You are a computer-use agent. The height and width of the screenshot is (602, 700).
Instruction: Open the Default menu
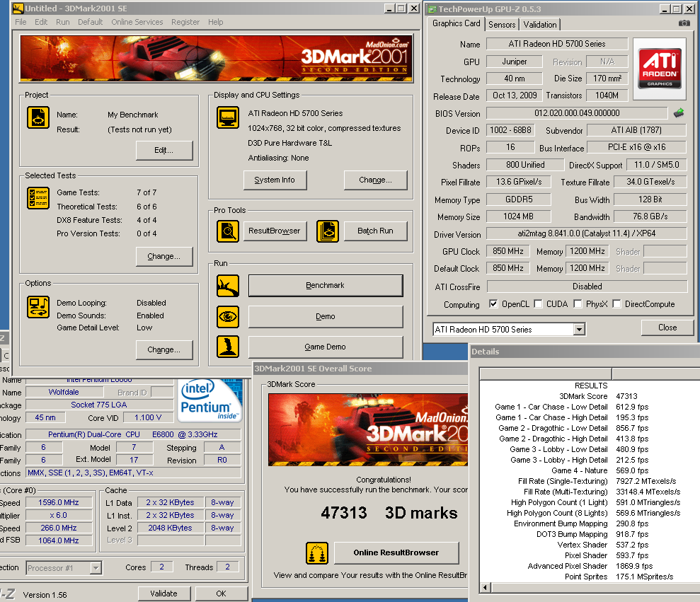pyautogui.click(x=90, y=22)
